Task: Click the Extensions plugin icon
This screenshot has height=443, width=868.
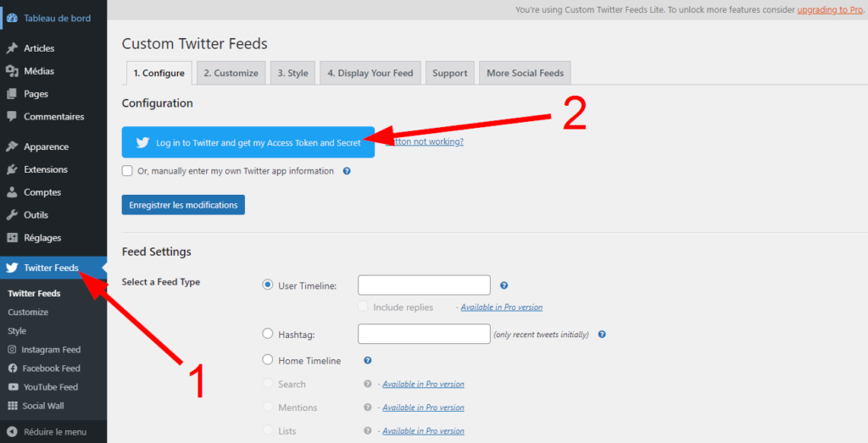Action: (12, 169)
